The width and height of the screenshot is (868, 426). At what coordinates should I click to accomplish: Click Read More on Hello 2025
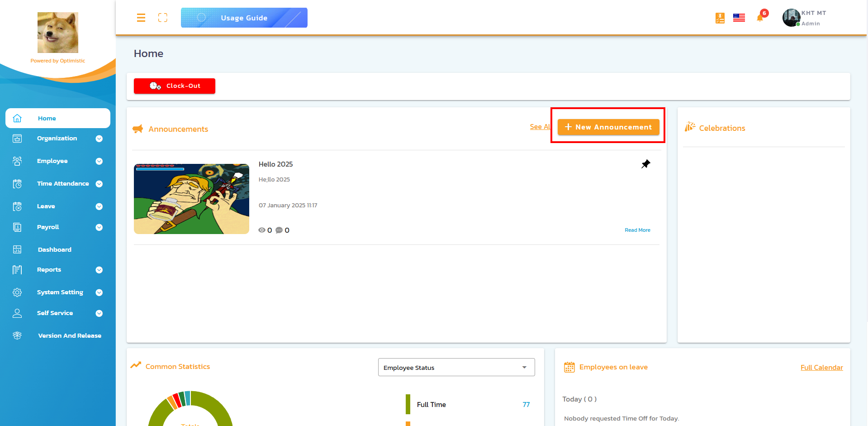click(637, 230)
